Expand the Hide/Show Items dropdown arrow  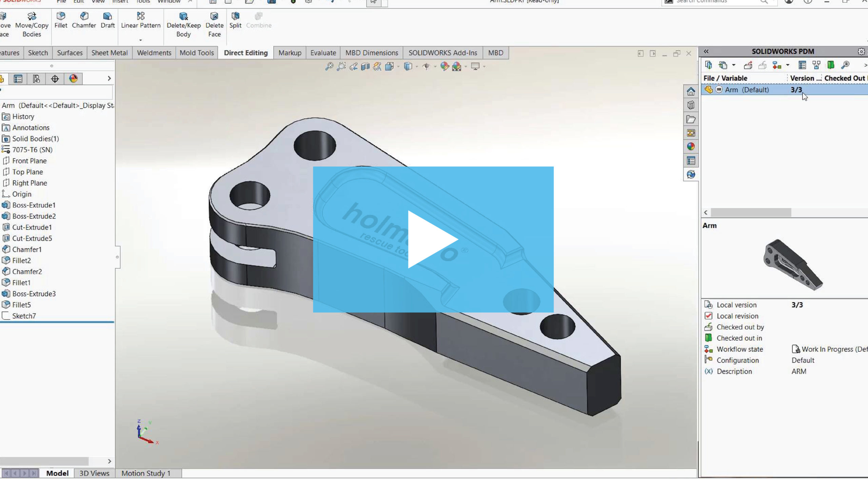point(435,66)
